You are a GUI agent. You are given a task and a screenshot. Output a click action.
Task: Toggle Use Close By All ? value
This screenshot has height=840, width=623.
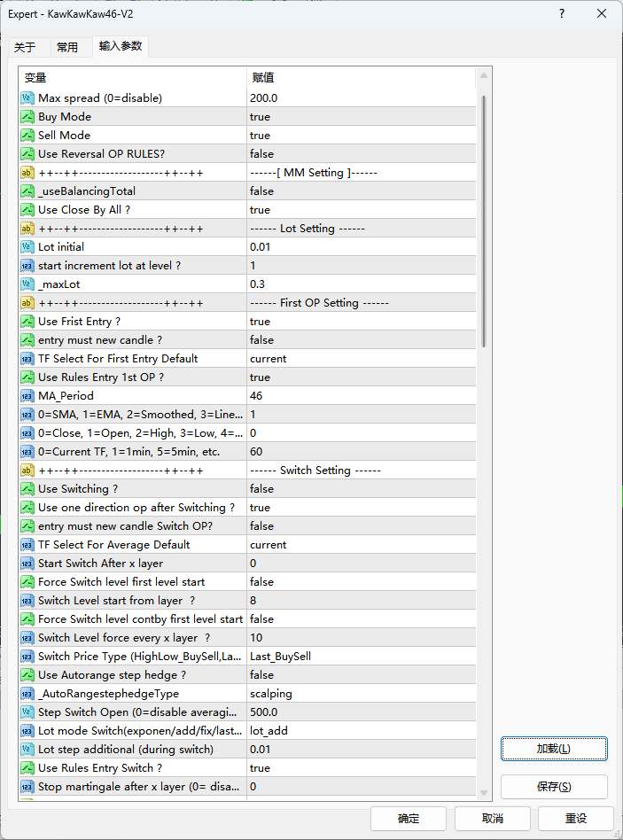pos(361,210)
